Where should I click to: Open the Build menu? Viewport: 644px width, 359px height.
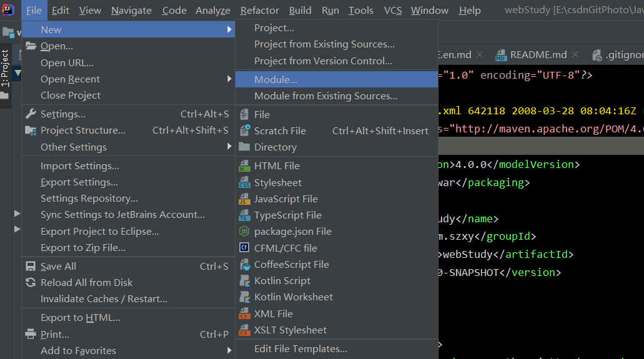tap(300, 10)
